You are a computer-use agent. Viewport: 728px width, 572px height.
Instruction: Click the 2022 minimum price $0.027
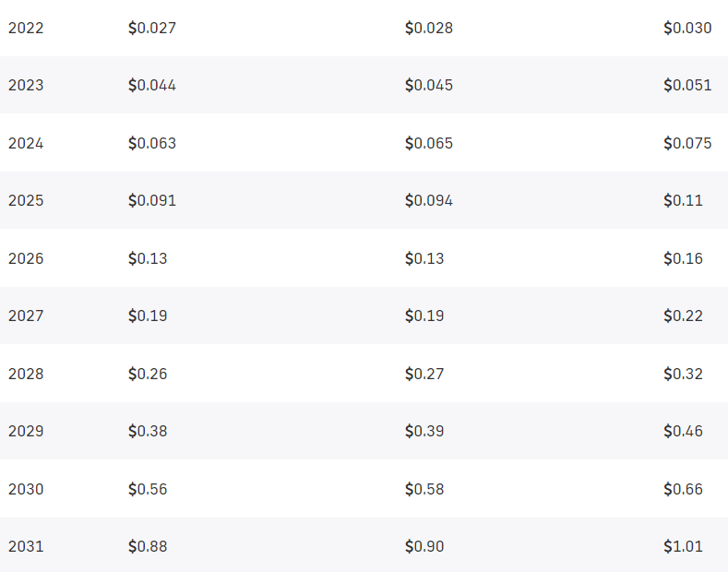(x=152, y=28)
